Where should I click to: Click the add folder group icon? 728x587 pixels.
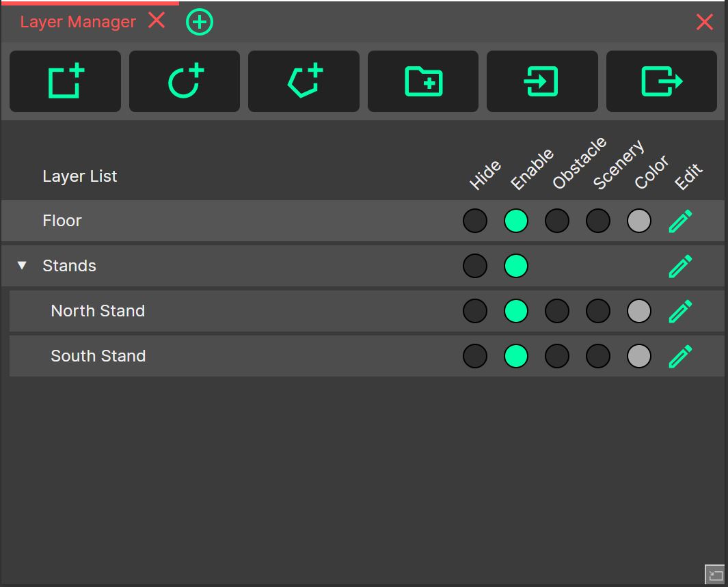[x=423, y=81]
